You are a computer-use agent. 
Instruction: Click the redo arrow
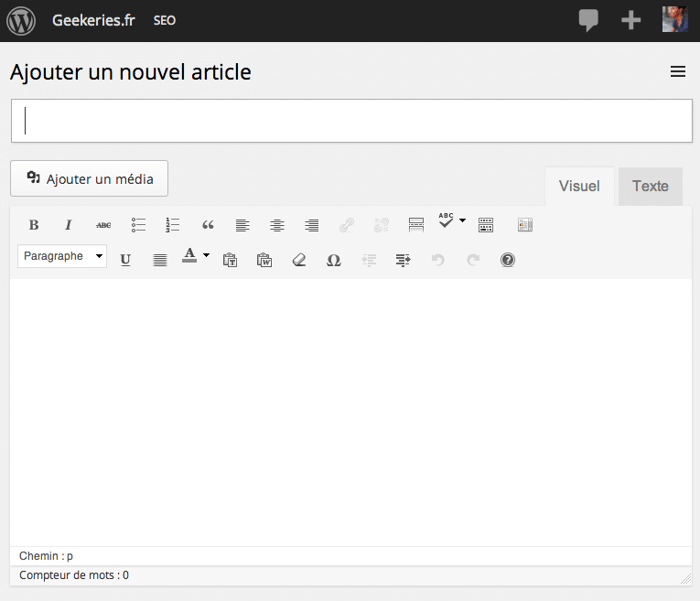pyautogui.click(x=473, y=260)
